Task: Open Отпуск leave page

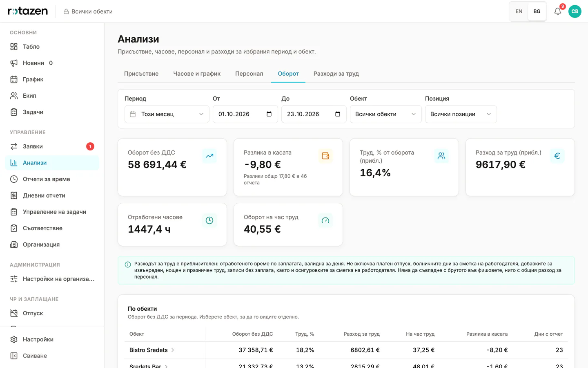Action: click(x=52, y=313)
